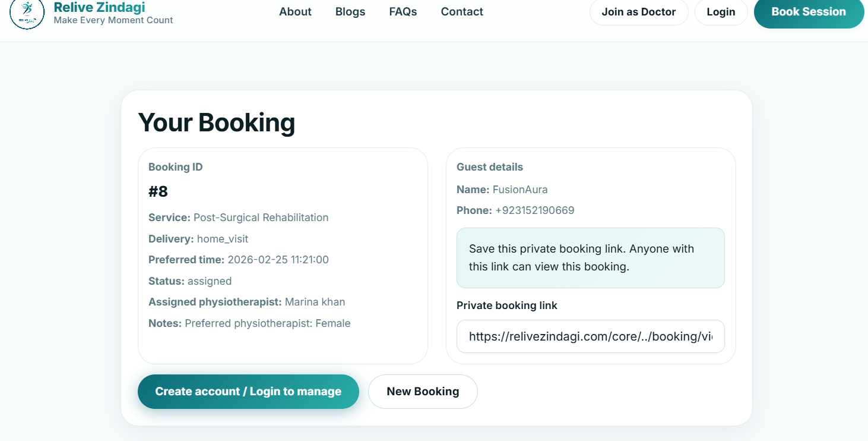This screenshot has height=441, width=868.
Task: Open the About page
Action: pyautogui.click(x=295, y=11)
